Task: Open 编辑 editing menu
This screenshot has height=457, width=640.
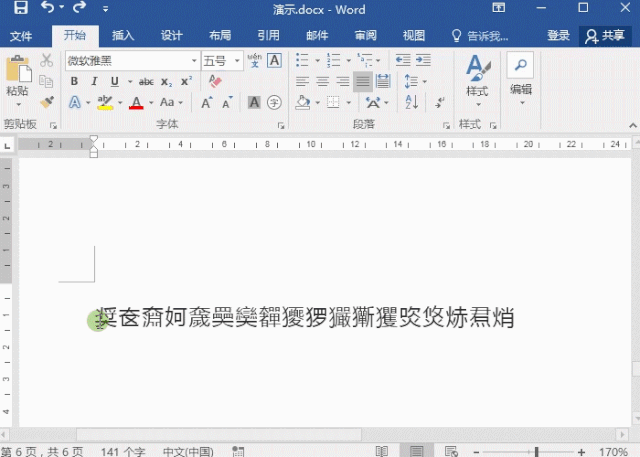Action: (521, 78)
